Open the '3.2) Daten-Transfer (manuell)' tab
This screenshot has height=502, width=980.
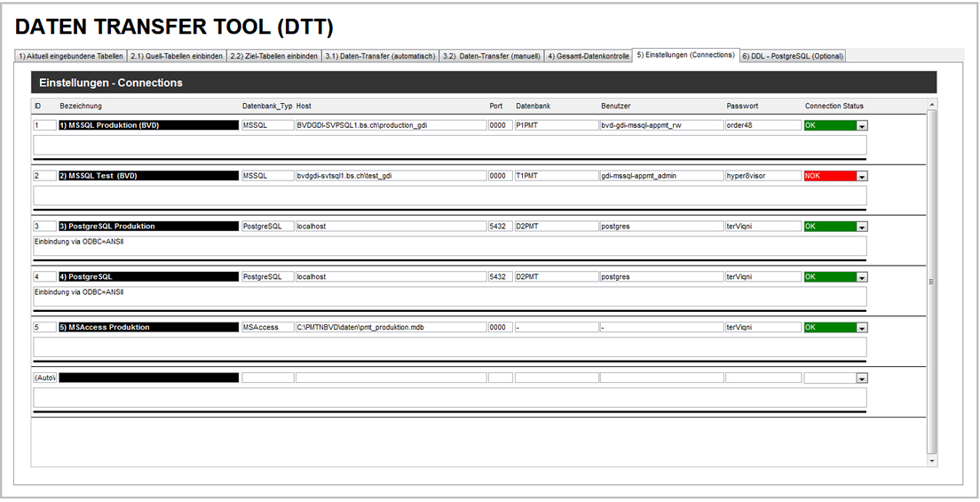pyautogui.click(x=491, y=56)
